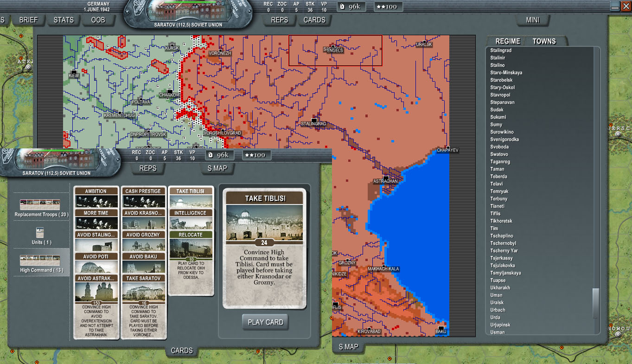Open the STATS tab

[64, 20]
